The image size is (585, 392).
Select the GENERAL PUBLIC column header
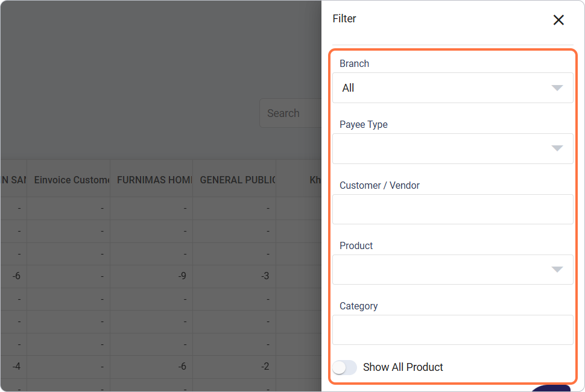click(234, 180)
